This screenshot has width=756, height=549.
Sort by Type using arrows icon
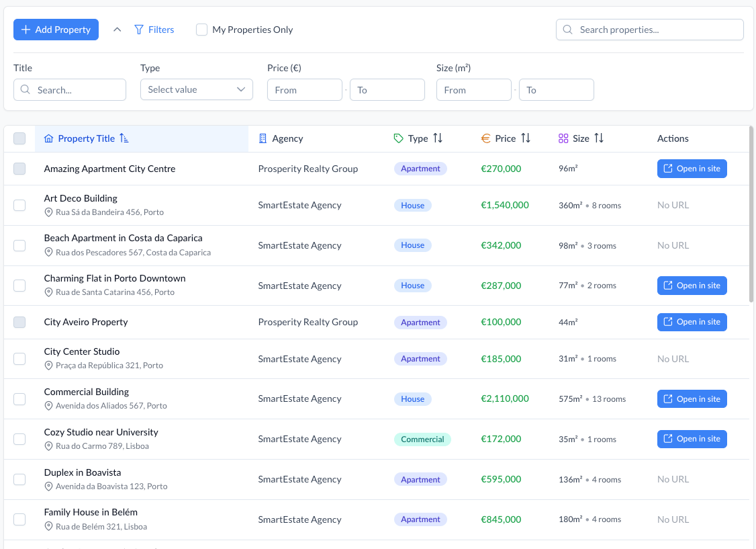(438, 138)
